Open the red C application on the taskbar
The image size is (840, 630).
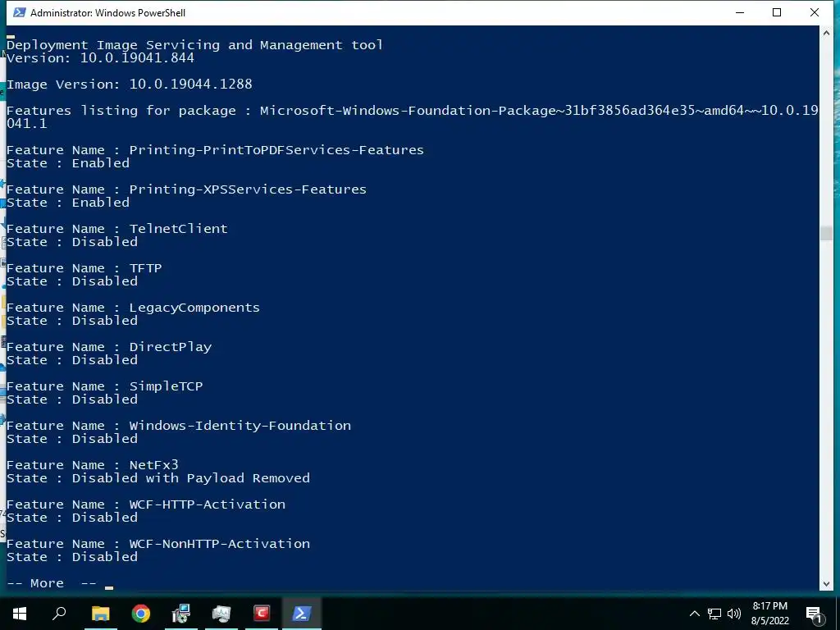pyautogui.click(x=262, y=613)
